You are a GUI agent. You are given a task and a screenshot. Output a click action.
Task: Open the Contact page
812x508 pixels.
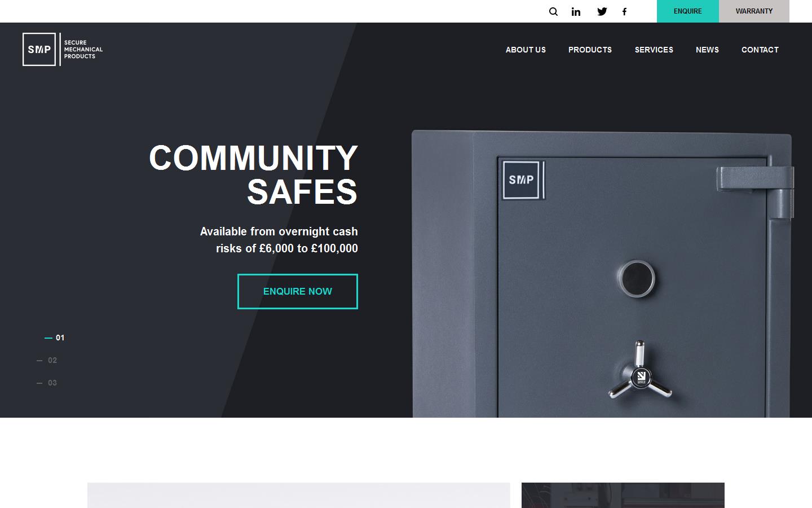(760, 50)
